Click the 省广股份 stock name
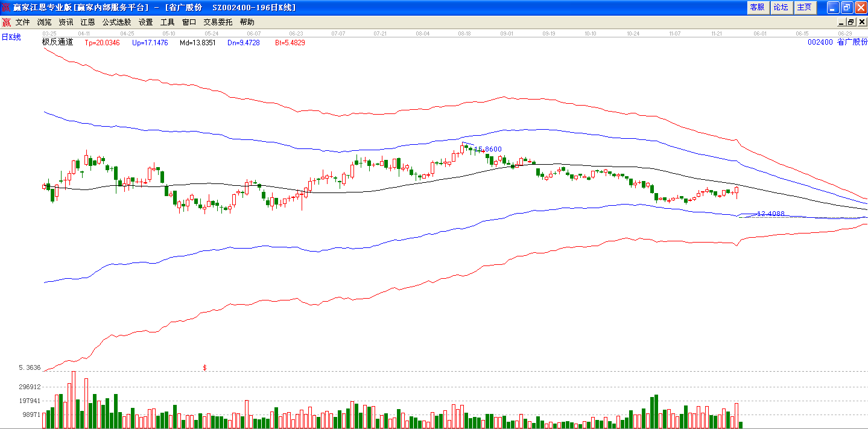 [852, 42]
